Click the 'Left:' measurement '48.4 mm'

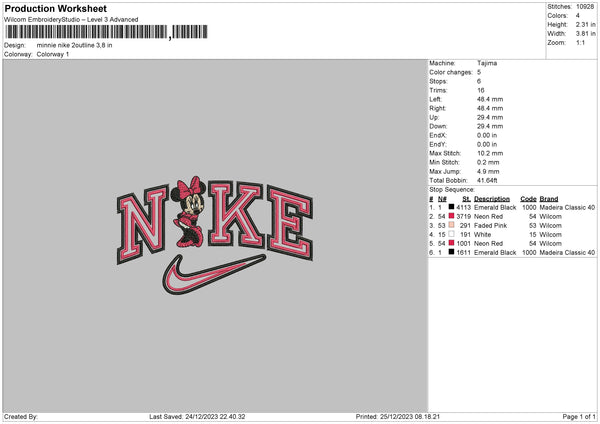(490, 99)
